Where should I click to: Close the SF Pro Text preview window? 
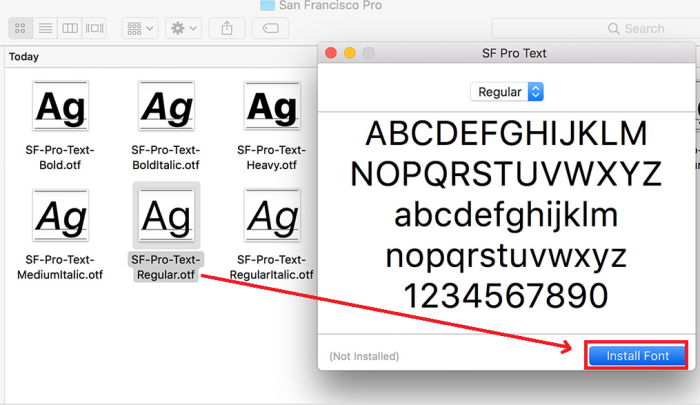pos(331,53)
